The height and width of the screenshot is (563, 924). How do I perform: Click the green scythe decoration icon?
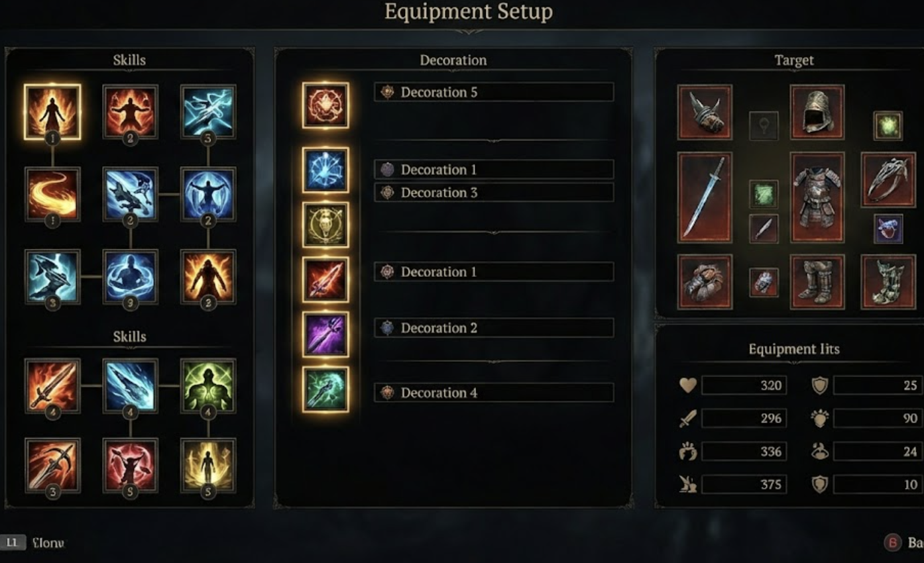click(x=325, y=389)
